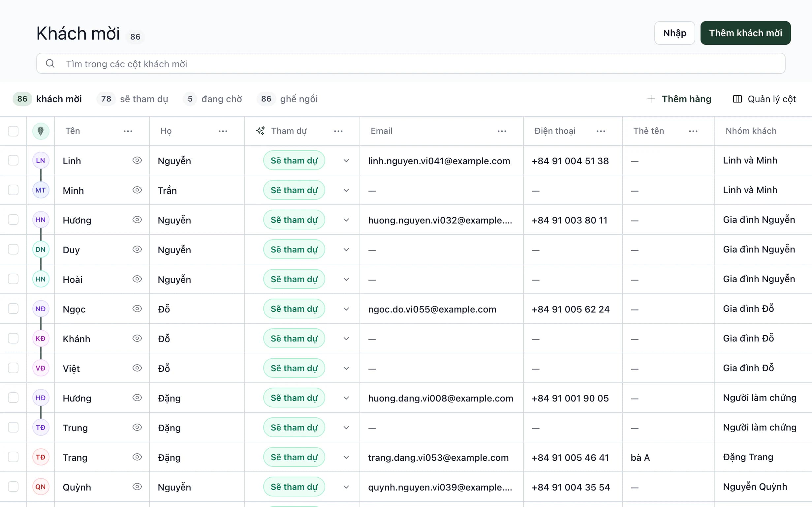Screen dimensions: 812x507
Task: Tick the checkbox for Trang Đặng
Action: pyautogui.click(x=13, y=457)
